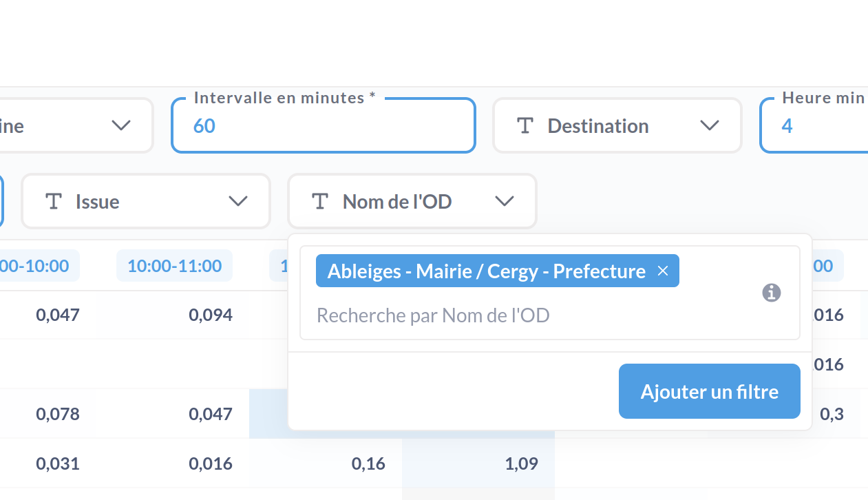Expand the Issue dropdown chevron
Image resolution: width=868 pixels, height=500 pixels.
(x=238, y=202)
